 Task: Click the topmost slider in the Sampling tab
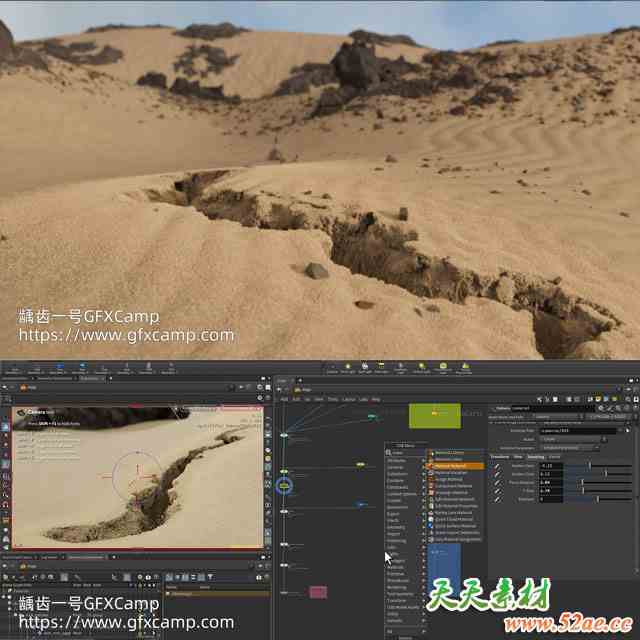598,466
